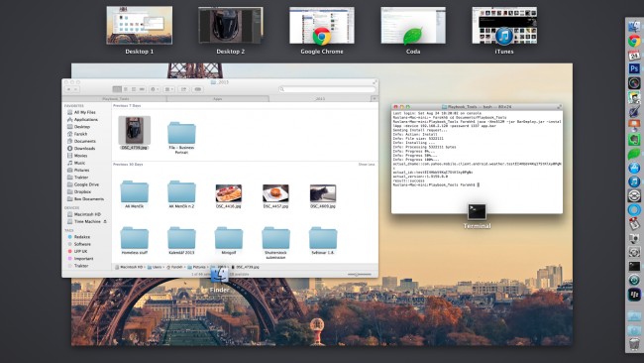Open the Share button in the Finder toolbar
The height and width of the screenshot is (363, 644).
point(183,89)
